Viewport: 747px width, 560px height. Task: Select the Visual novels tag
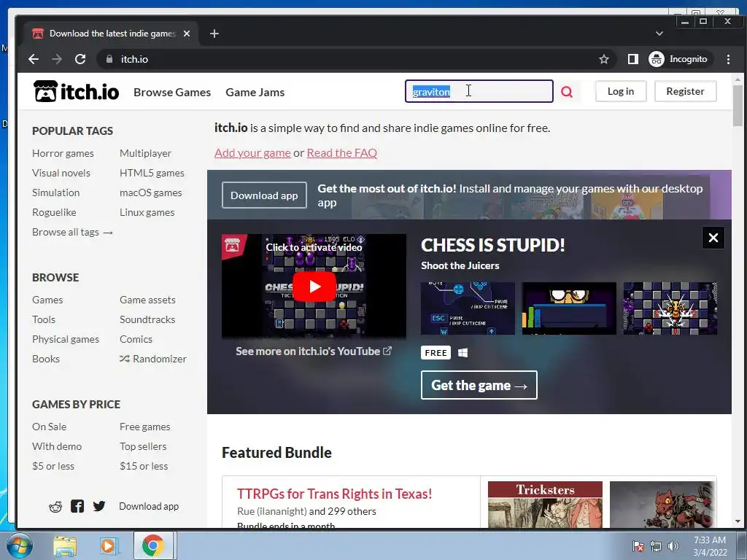tap(61, 173)
